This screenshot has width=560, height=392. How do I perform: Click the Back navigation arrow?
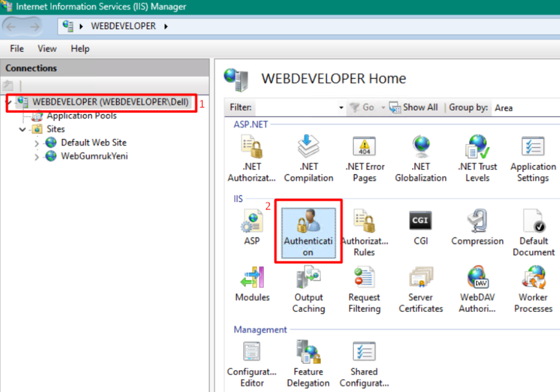(11, 26)
